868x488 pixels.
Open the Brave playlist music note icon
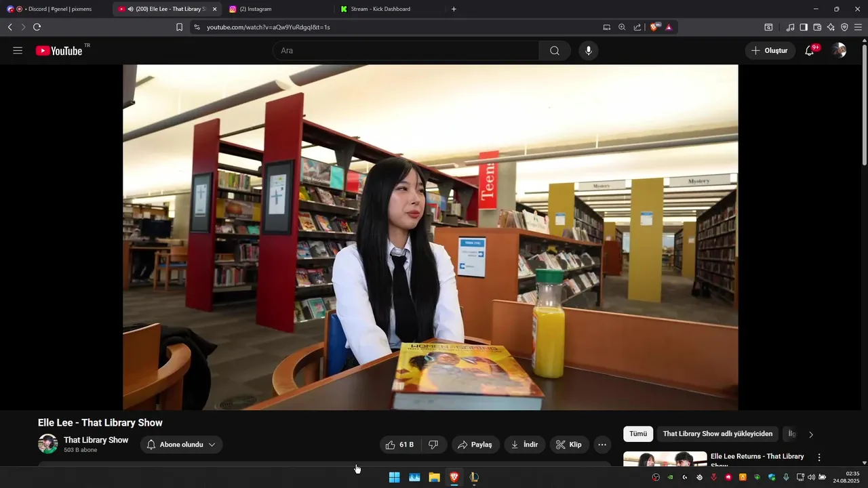790,27
